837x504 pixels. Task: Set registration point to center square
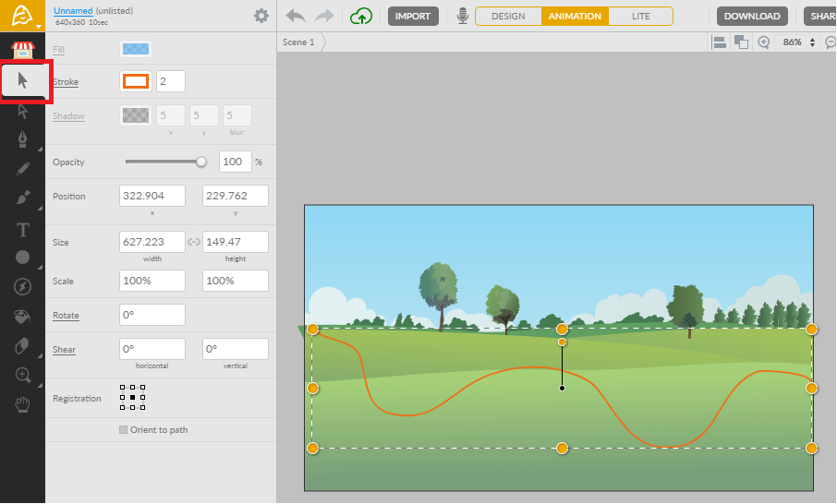click(132, 398)
